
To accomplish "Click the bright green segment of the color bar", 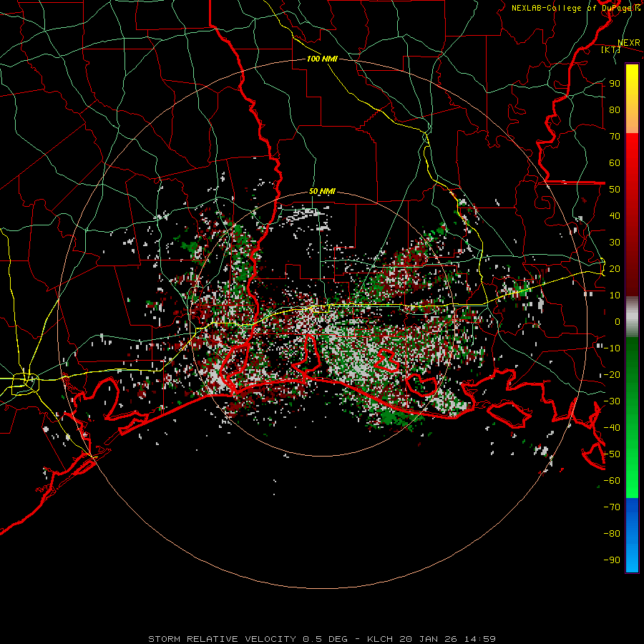I will (632, 472).
